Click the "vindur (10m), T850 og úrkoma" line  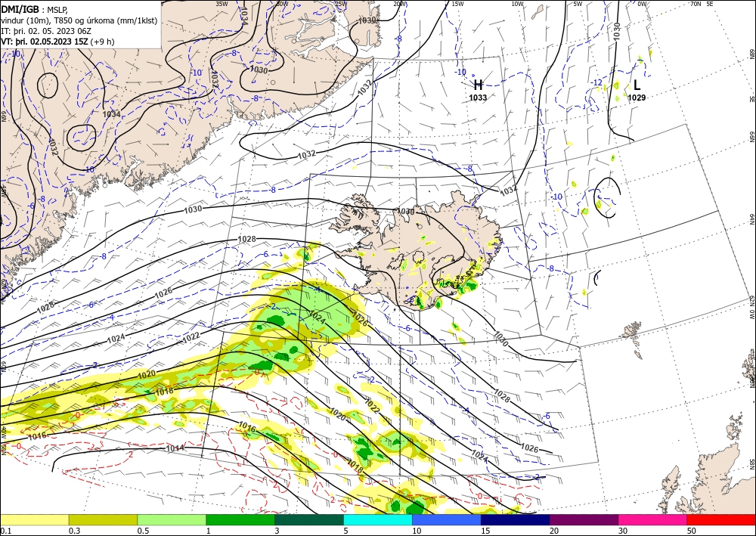(79, 20)
